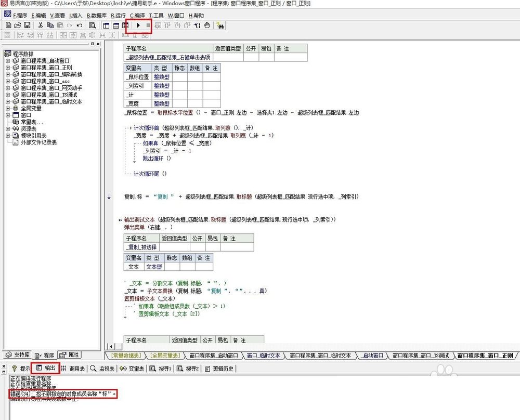Open the T.工具 menu
The height and width of the screenshot is (420, 520).
pos(156,16)
